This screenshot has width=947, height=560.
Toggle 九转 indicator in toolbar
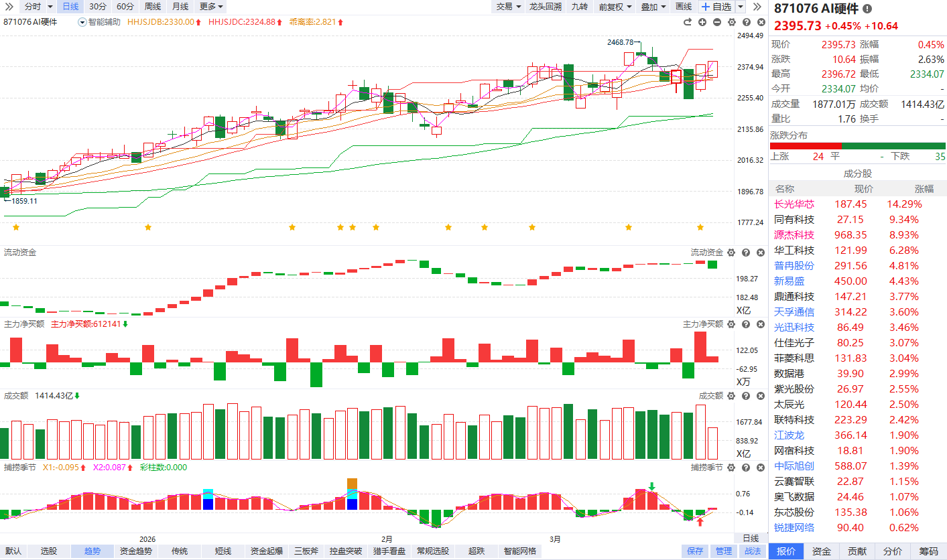point(579,7)
